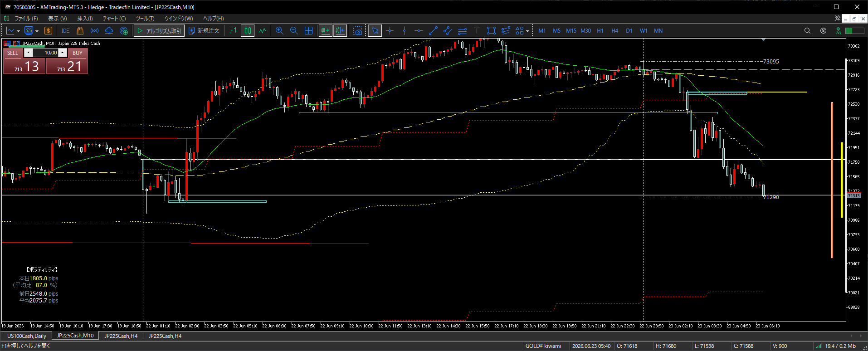
Task: Select the trendline drawing tool
Action: point(433,31)
